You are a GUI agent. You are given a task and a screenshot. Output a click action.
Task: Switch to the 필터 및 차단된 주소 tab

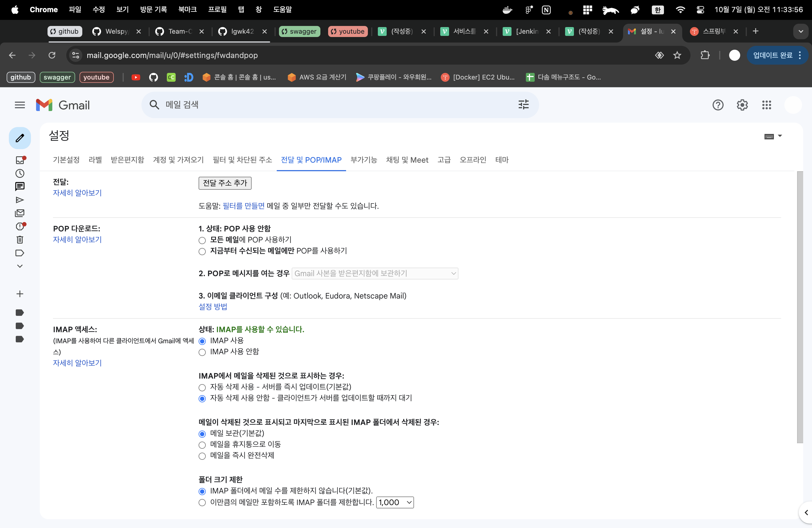(242, 160)
